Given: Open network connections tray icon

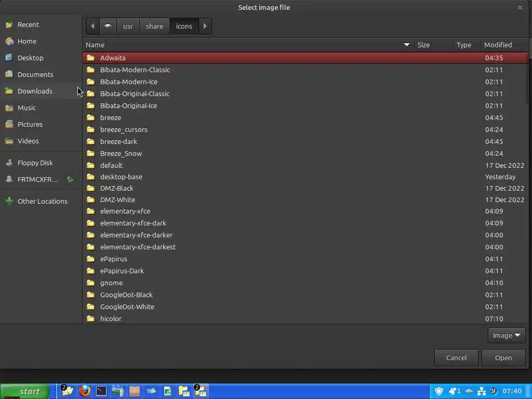Looking at the screenshot, I should [x=482, y=392].
